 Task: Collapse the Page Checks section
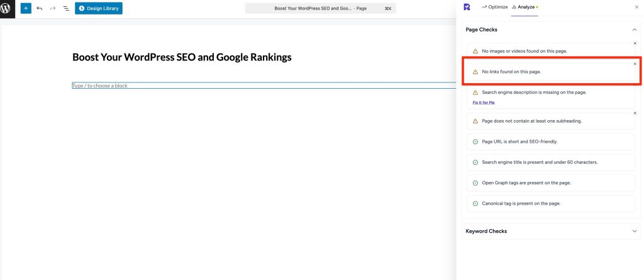tap(634, 30)
